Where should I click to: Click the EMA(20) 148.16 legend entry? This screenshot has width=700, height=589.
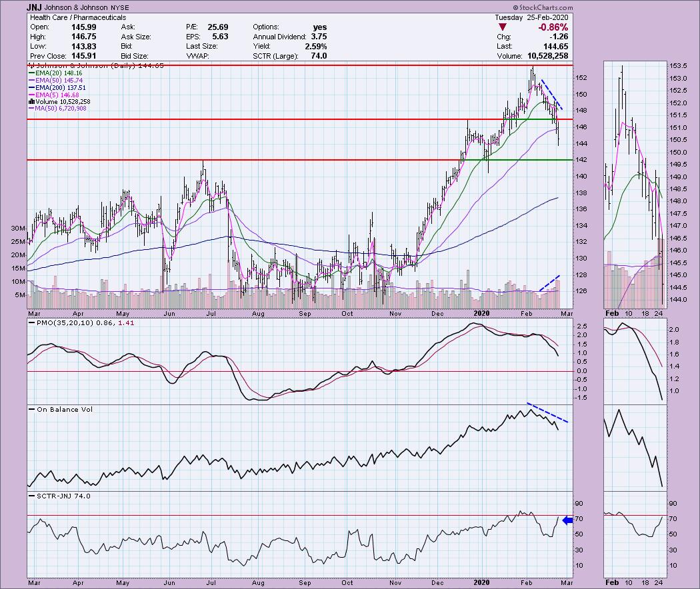tap(55, 73)
